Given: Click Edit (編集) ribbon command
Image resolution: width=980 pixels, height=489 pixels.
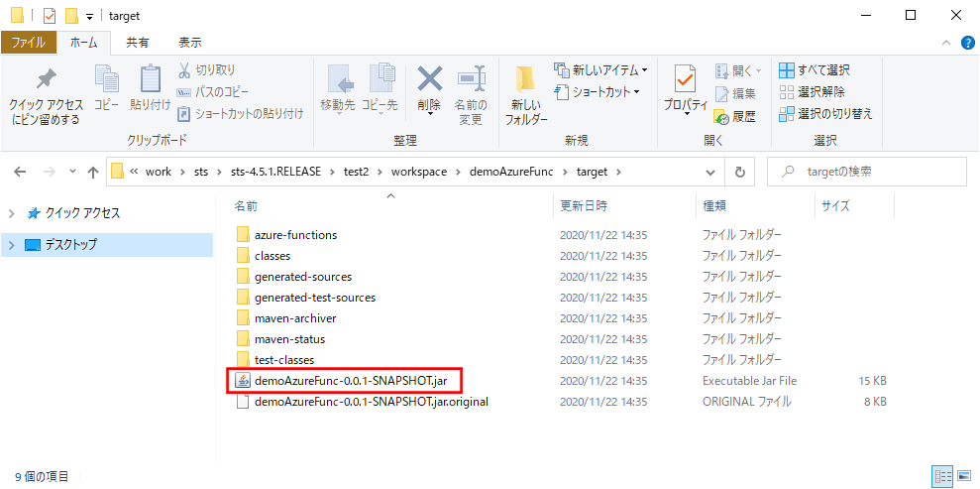Looking at the screenshot, I should click(x=735, y=94).
